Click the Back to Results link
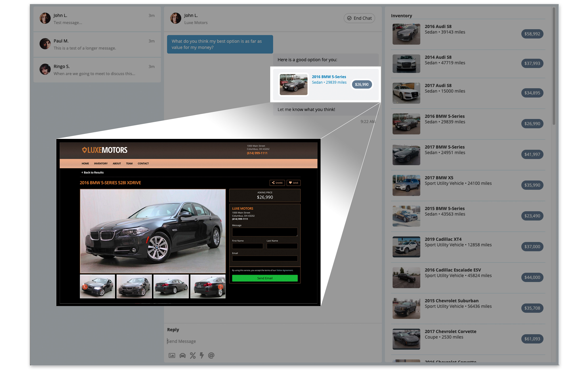Image resolution: width=588 pixels, height=374 pixels. [x=93, y=172]
